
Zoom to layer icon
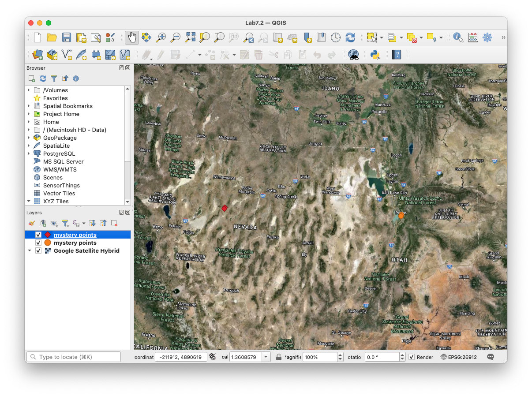[219, 37]
